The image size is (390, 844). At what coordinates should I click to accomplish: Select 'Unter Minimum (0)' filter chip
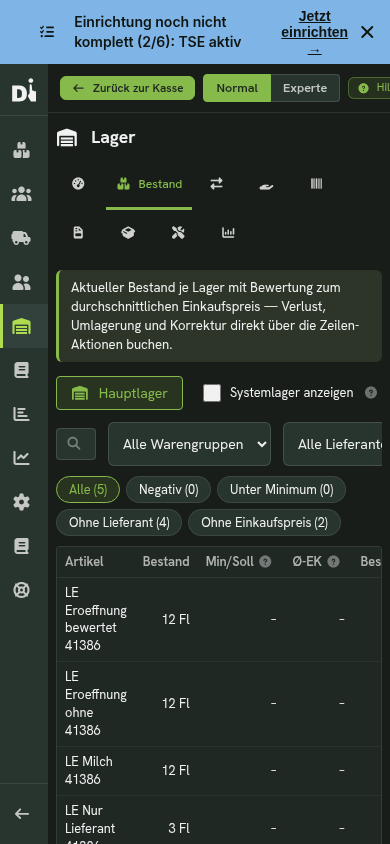(281, 489)
